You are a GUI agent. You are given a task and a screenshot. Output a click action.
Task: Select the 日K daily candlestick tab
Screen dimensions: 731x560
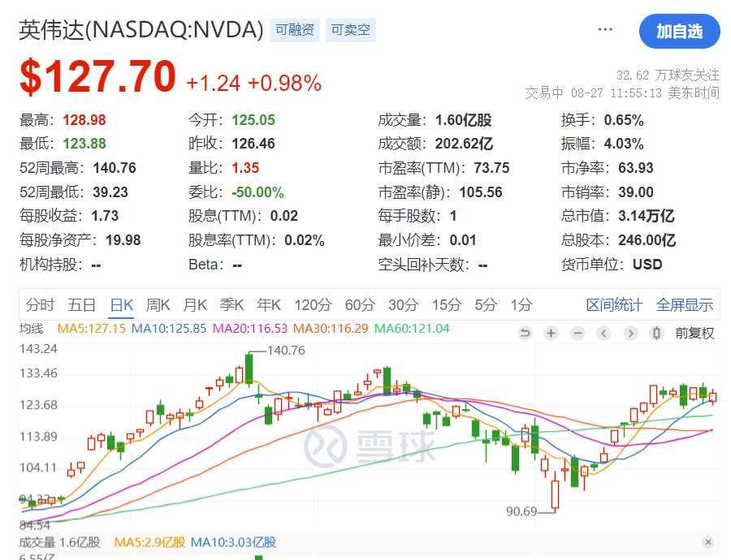(122, 305)
